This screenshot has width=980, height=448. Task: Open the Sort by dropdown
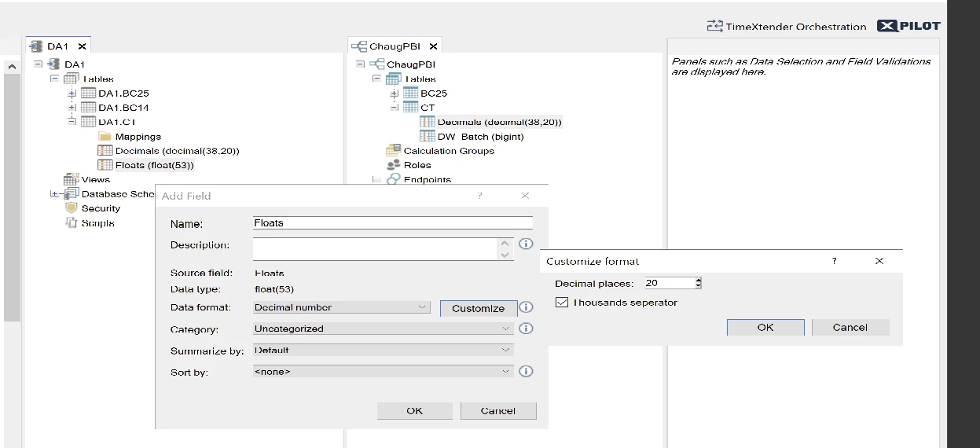[384, 371]
